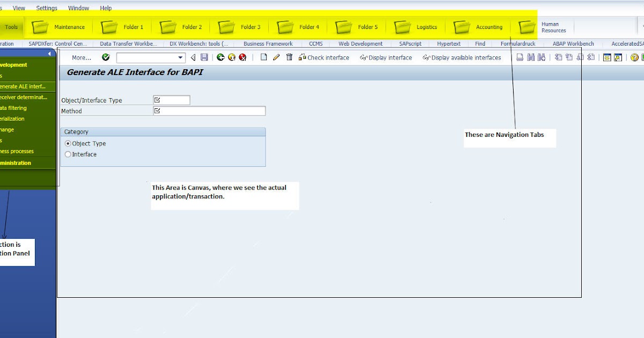
Task: Click the green Back arrow icon
Action: [x=221, y=57]
